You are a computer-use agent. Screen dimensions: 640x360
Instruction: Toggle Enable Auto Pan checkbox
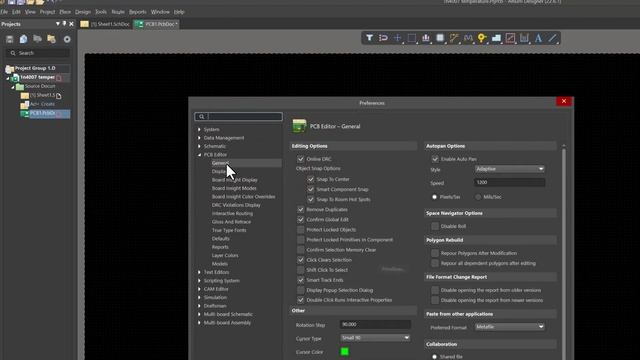(x=435, y=159)
